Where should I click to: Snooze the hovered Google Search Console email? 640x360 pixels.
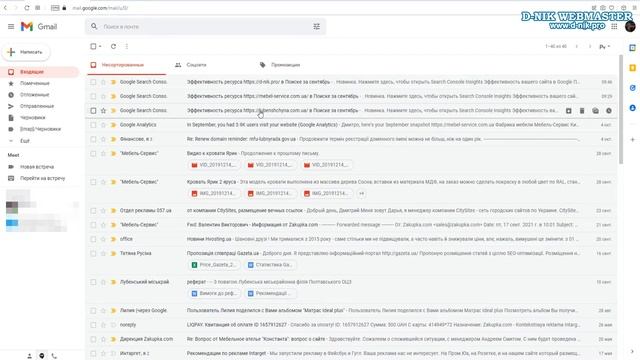(x=609, y=111)
